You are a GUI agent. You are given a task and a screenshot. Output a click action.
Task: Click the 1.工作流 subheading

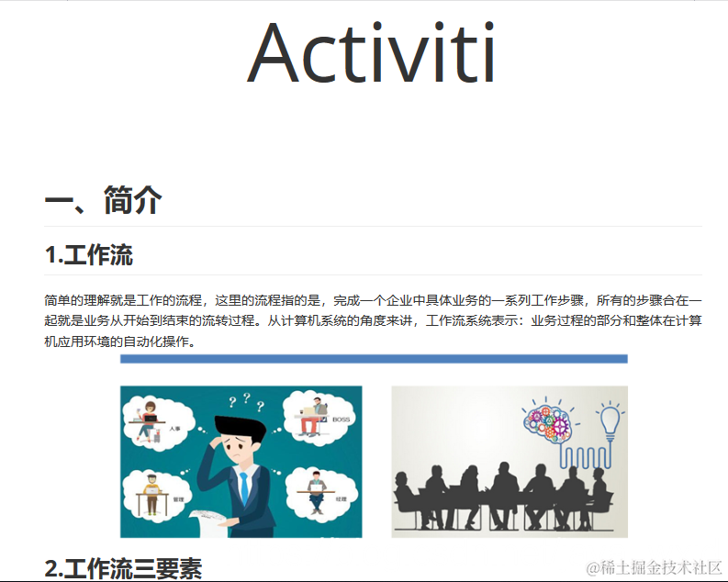click(89, 255)
